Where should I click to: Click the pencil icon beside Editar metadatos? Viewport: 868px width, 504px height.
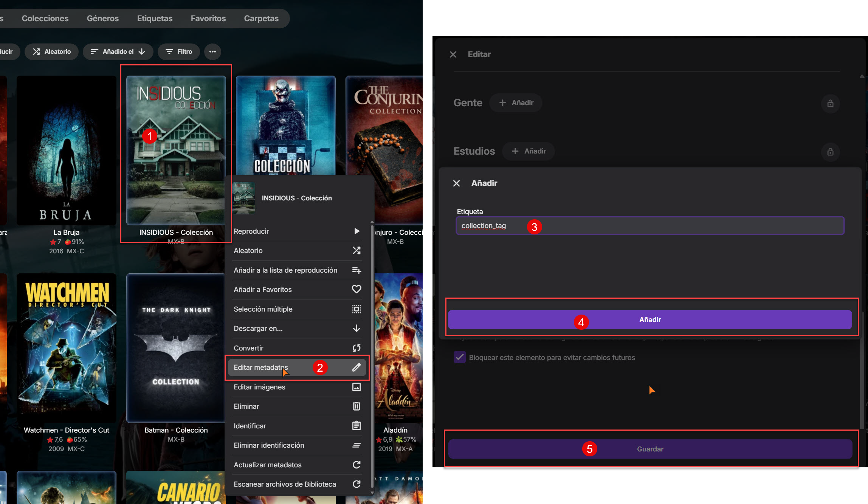click(x=356, y=368)
